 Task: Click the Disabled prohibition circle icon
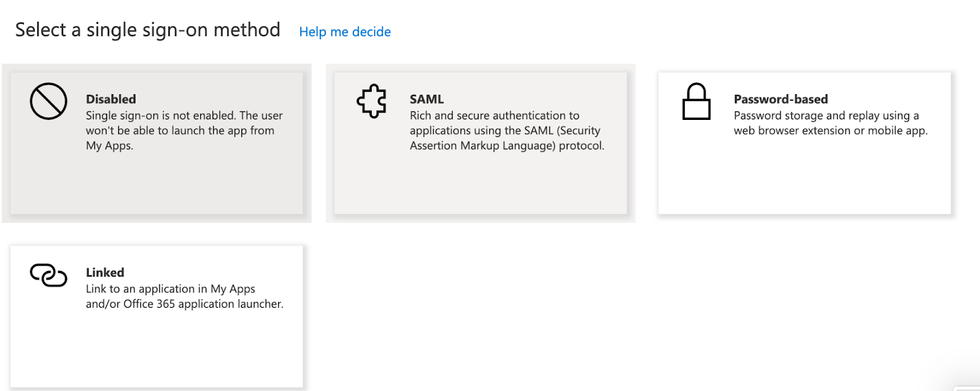pyautogui.click(x=48, y=101)
